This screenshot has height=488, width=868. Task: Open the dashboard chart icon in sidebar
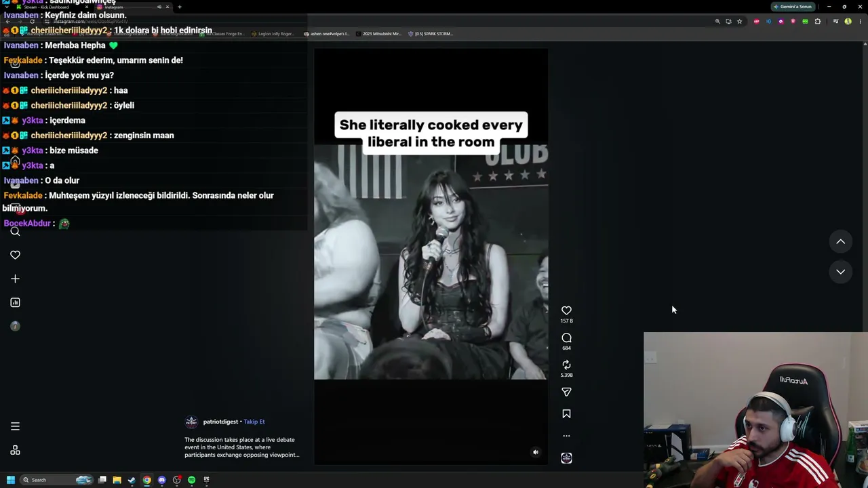(x=15, y=302)
